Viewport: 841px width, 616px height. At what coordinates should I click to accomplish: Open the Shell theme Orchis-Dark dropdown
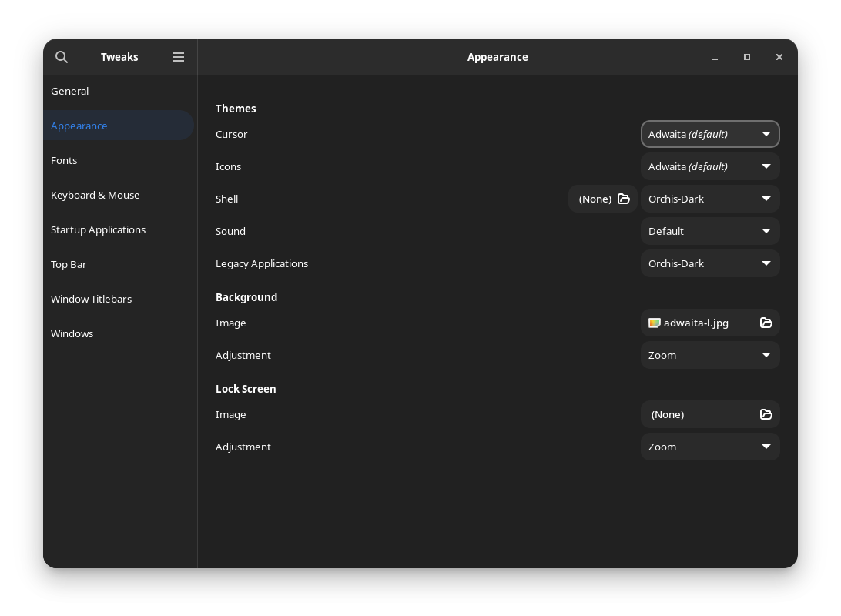(x=710, y=199)
